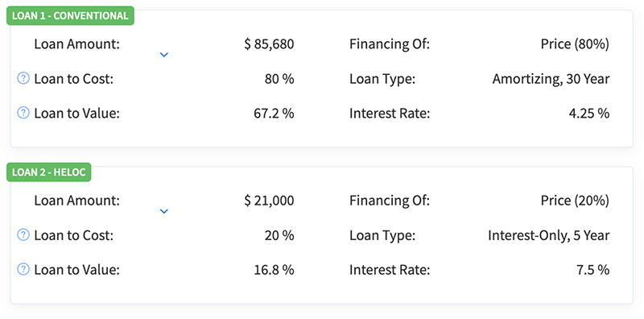Click the Price (80%) financing value

575,44
